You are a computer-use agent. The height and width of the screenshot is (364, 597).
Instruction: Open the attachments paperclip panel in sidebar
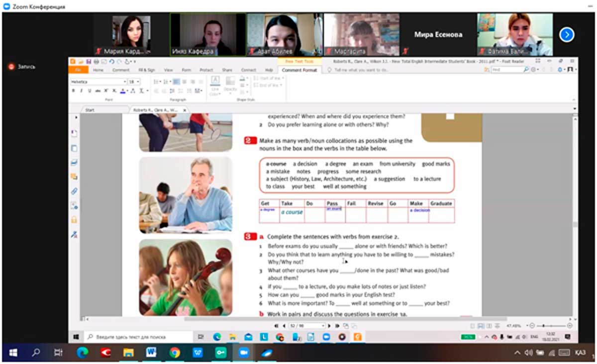[x=74, y=191]
